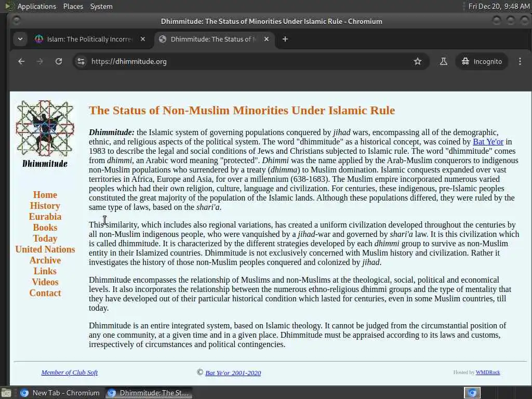Open the Links navigation link
The height and width of the screenshot is (399, 532).
click(x=45, y=271)
